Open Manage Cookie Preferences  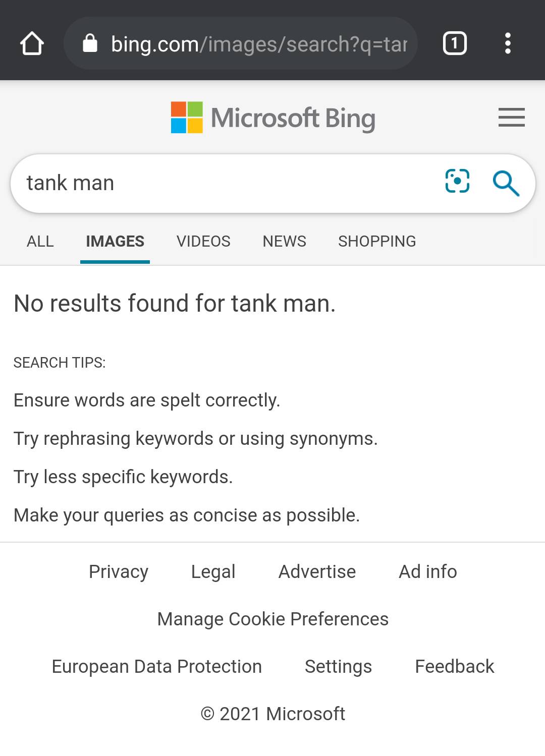click(x=272, y=619)
